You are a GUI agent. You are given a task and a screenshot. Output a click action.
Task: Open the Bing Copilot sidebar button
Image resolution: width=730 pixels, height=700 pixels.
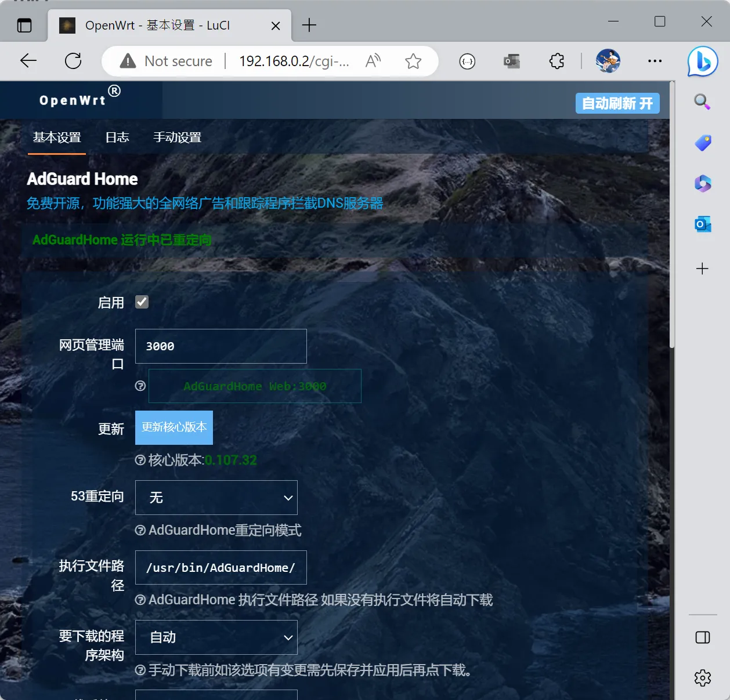point(703,61)
